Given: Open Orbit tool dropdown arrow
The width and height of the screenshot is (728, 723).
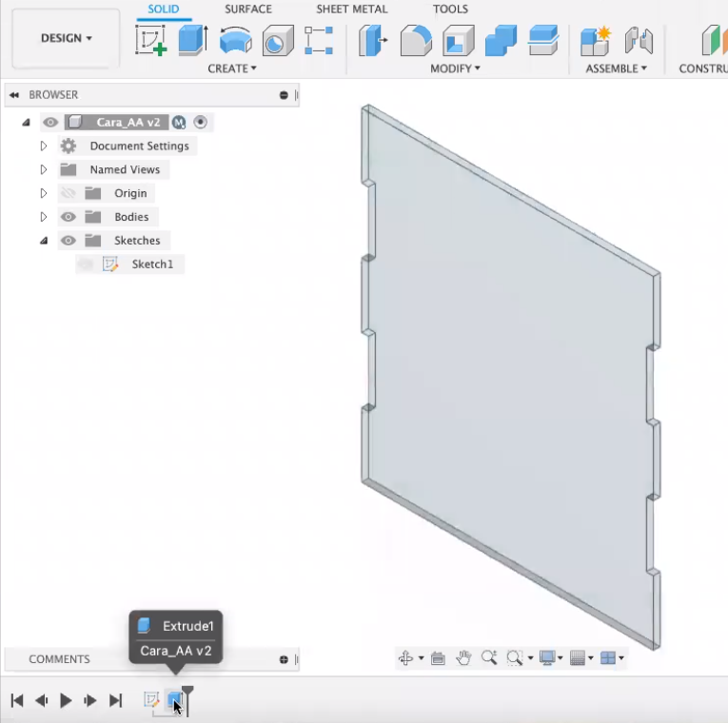Looking at the screenshot, I should pos(422,658).
